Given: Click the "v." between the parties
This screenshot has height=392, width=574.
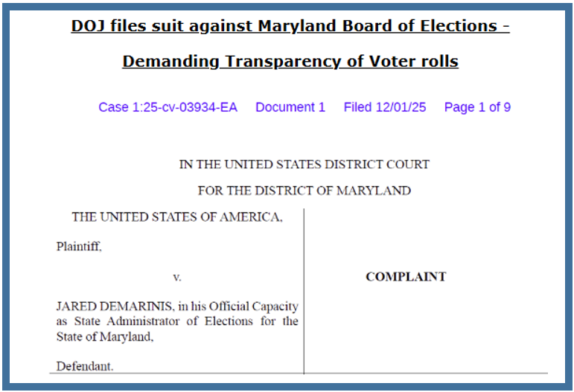Looking at the screenshot, I should [x=177, y=277].
